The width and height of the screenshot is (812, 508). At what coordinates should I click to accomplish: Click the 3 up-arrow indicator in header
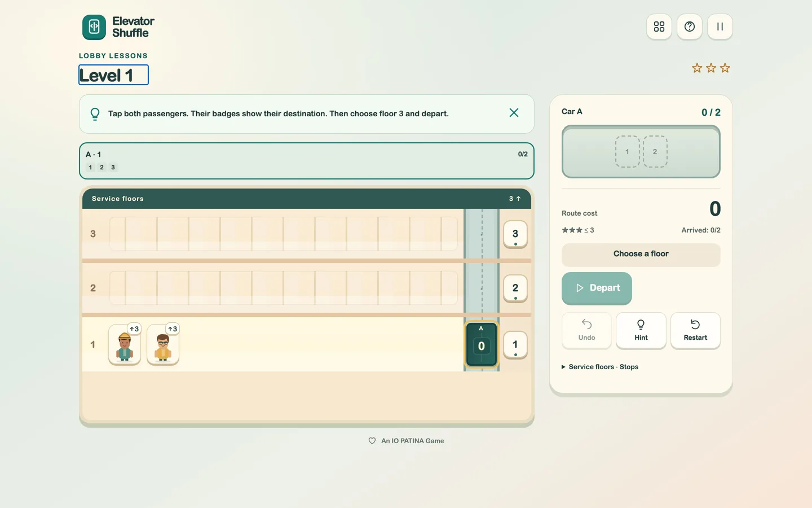tap(515, 199)
